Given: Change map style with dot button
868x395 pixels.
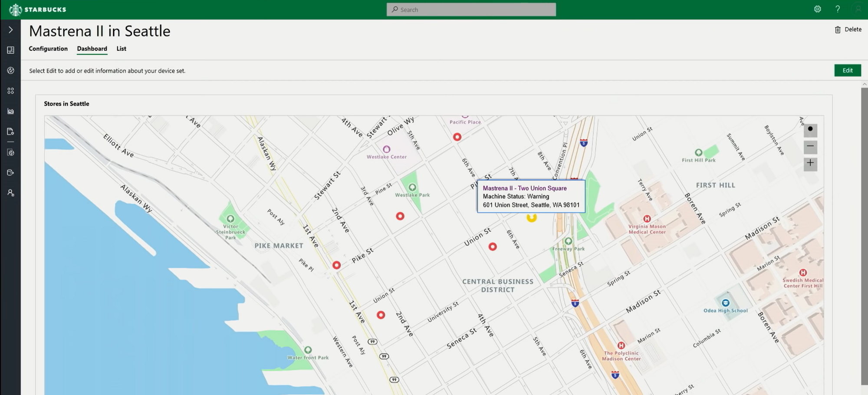Looking at the screenshot, I should 810,130.
